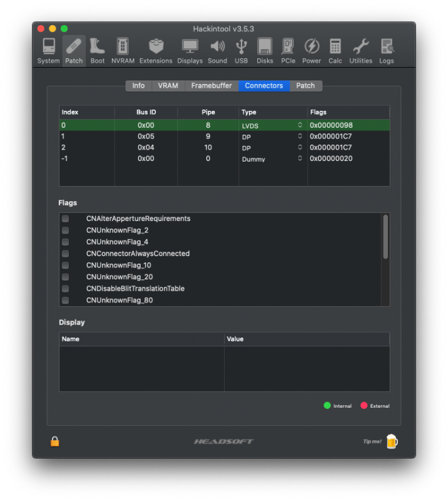
Task: Switch to the Framebuffer tab
Action: point(211,86)
